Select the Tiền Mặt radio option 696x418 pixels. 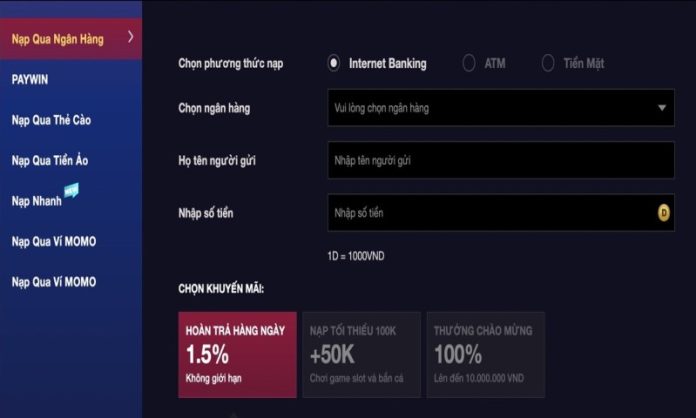(548, 63)
